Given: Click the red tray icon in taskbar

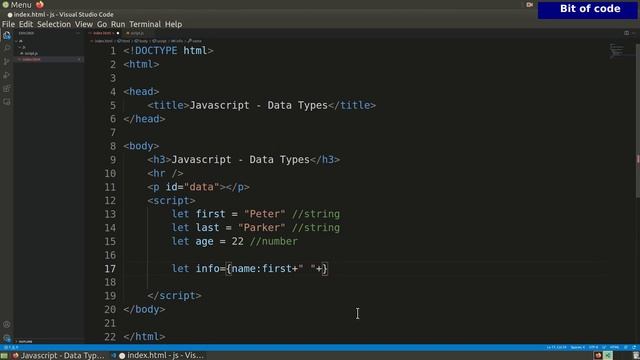Looking at the screenshot, I should point(598,356).
